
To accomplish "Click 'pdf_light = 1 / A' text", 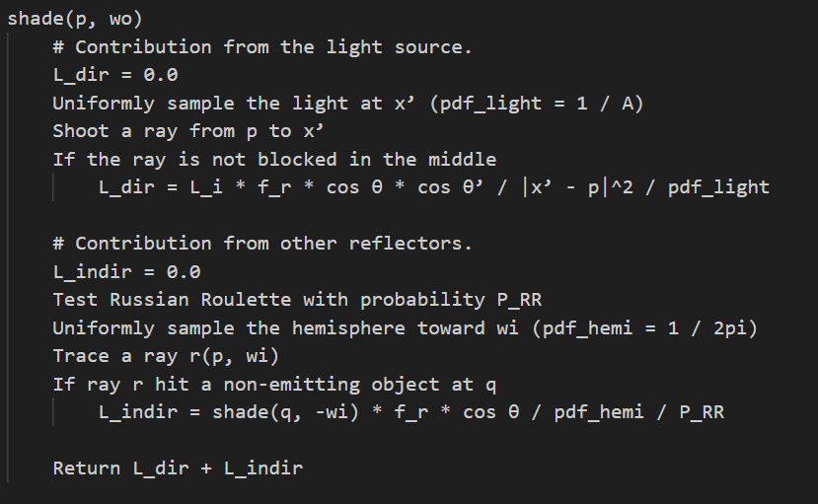I will pos(537,104).
